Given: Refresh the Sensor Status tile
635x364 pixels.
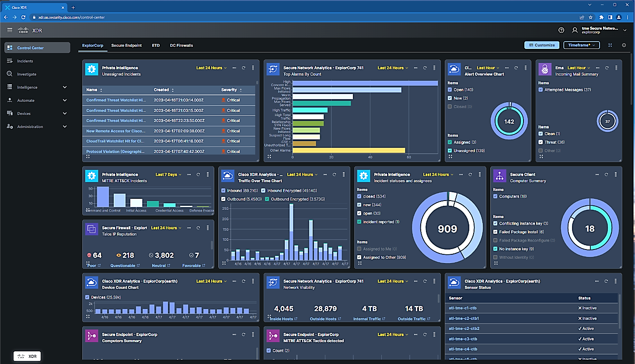Looking at the screenshot, I should pyautogui.click(x=606, y=281).
